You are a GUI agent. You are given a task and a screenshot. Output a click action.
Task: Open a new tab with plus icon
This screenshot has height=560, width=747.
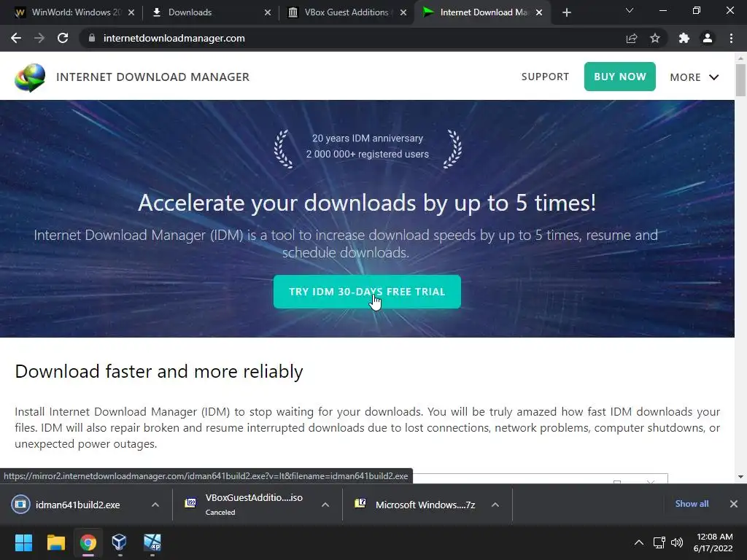[x=566, y=12]
